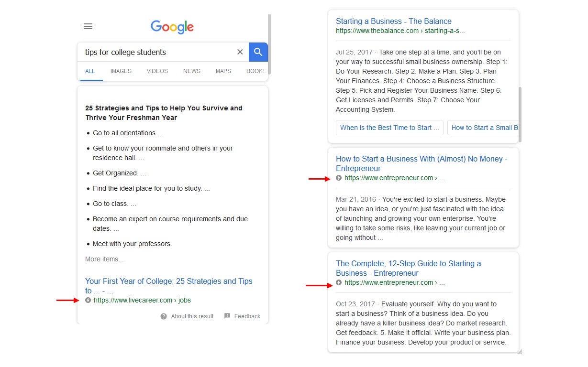Click the Feedback speech bubble icon
The width and height of the screenshot is (588, 367).
[x=227, y=316]
